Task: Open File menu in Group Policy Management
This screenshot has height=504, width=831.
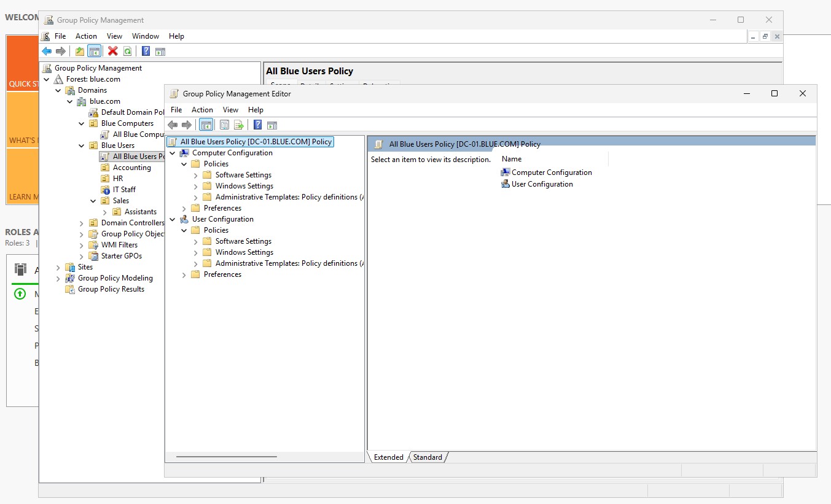Action: click(60, 36)
